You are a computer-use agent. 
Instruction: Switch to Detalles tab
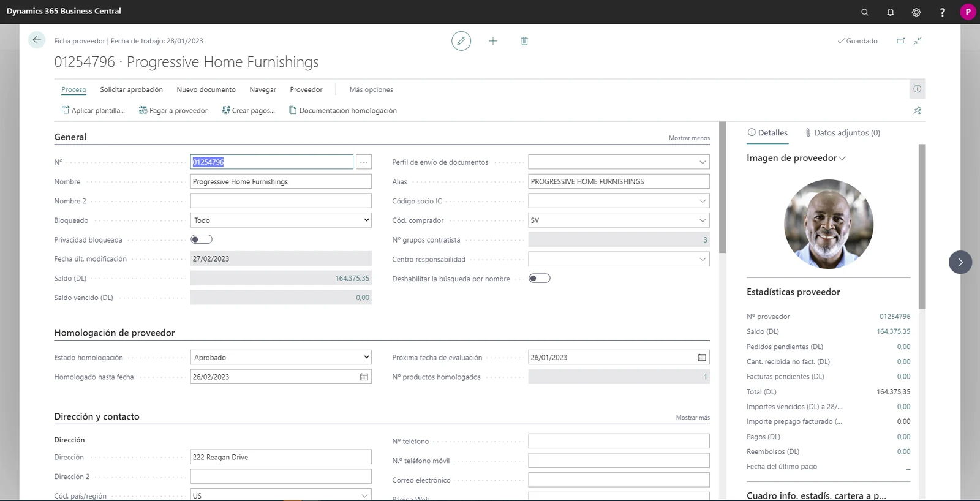point(767,132)
